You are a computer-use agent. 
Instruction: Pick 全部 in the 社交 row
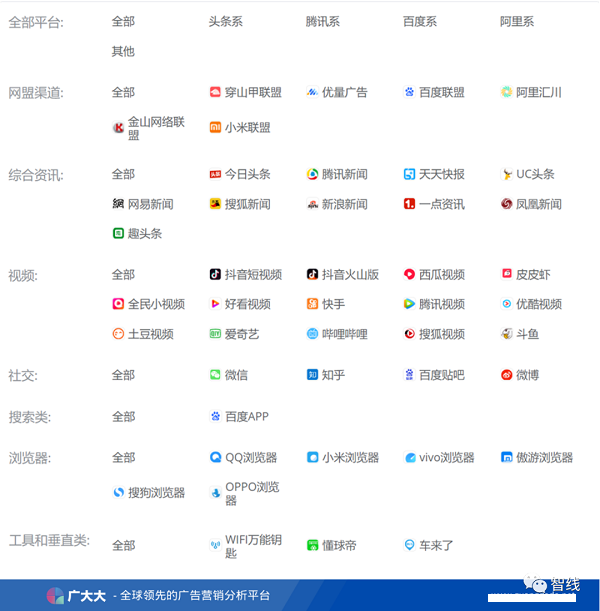pyautogui.click(x=123, y=375)
